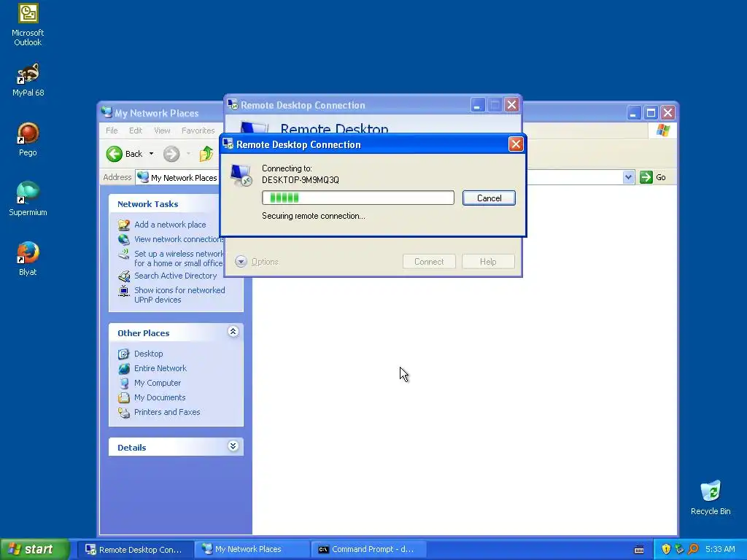Viewport: 747px width, 560px height.
Task: Close the Connecting progress dialog
Action: click(x=516, y=144)
